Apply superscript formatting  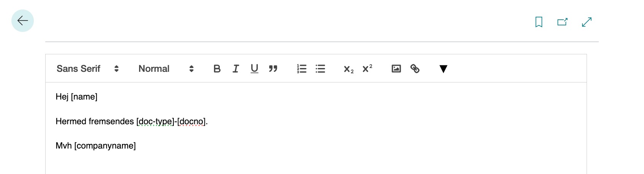(367, 68)
